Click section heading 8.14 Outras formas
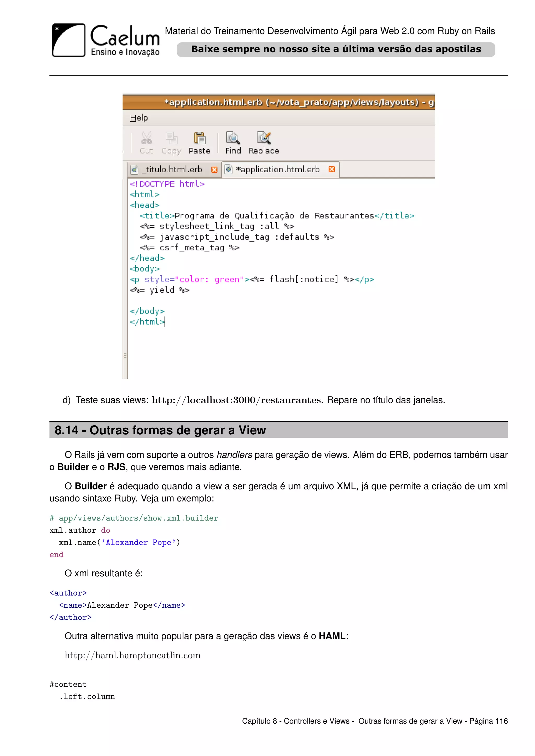Viewport: 535px width, 756px height. (279, 430)
